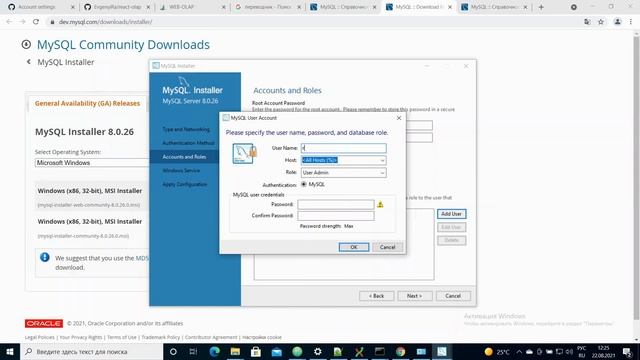Click the password warning triangle icon
The width and height of the screenshot is (640, 360).
point(380,204)
